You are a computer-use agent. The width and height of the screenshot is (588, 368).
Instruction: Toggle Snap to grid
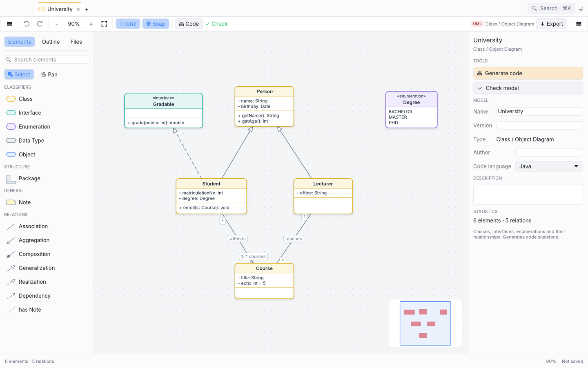pos(156,24)
